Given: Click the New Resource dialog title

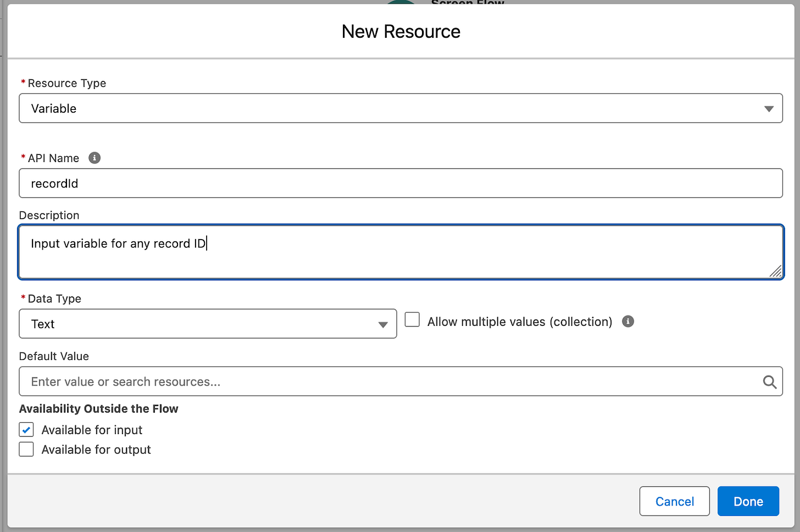Looking at the screenshot, I should tap(401, 32).
